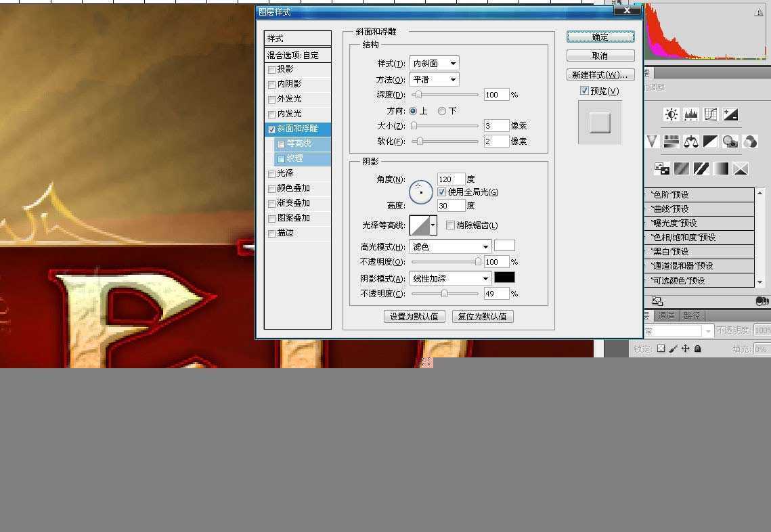Add a Posterize adjustment layer
This screenshot has width=771, height=532.
click(x=682, y=169)
